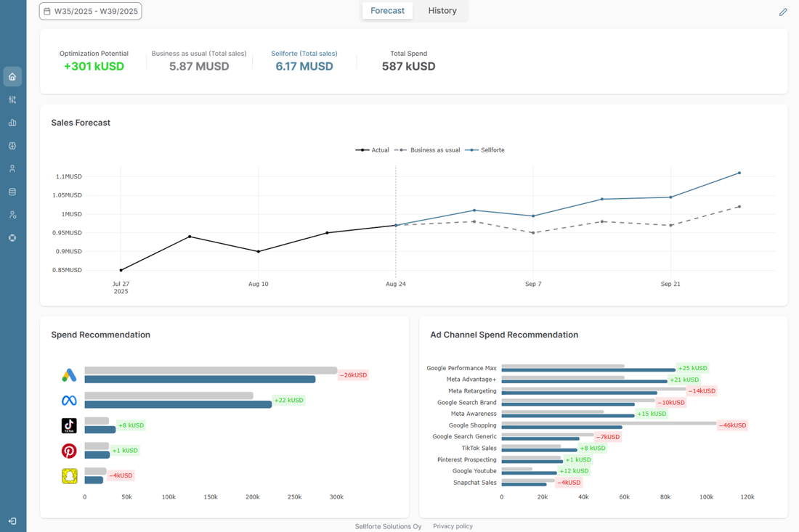799x532 pixels.
Task: Select the Forecast tab
Action: coord(387,11)
